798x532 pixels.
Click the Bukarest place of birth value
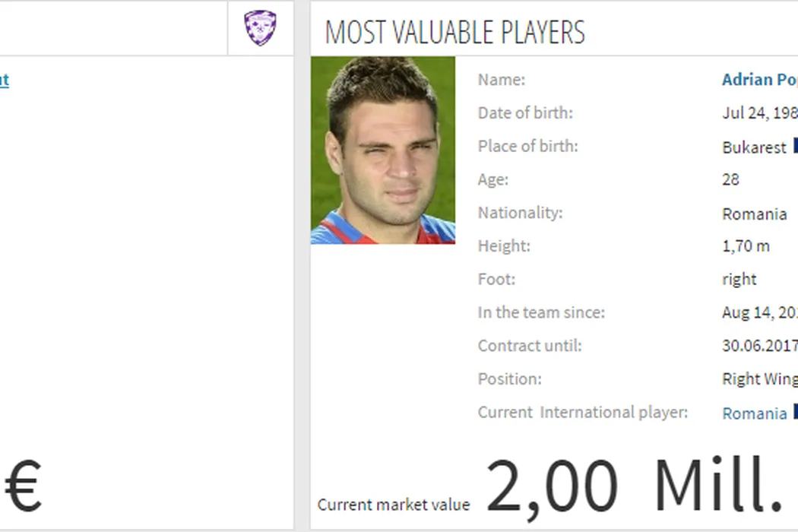[x=754, y=147]
